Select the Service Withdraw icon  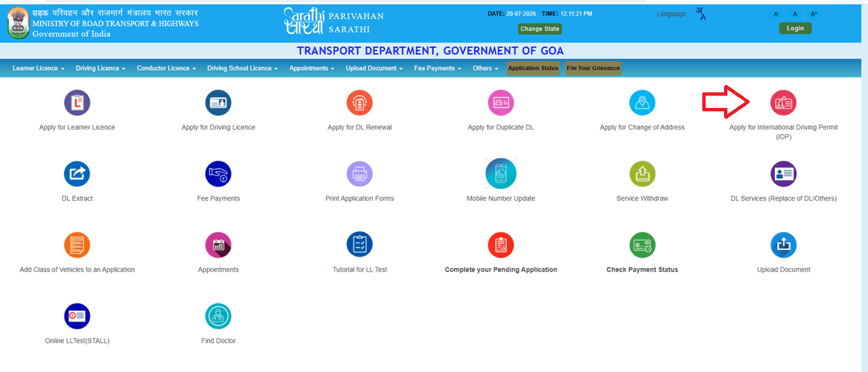[x=642, y=174]
